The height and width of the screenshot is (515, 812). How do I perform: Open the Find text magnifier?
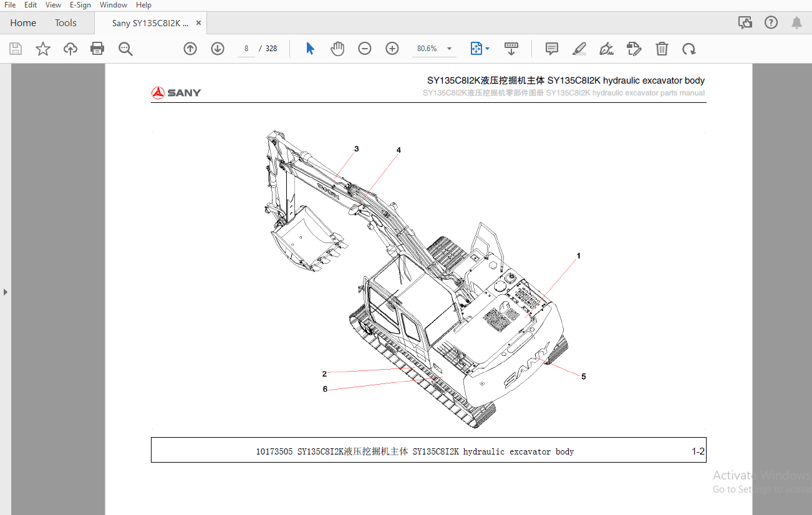pos(126,49)
